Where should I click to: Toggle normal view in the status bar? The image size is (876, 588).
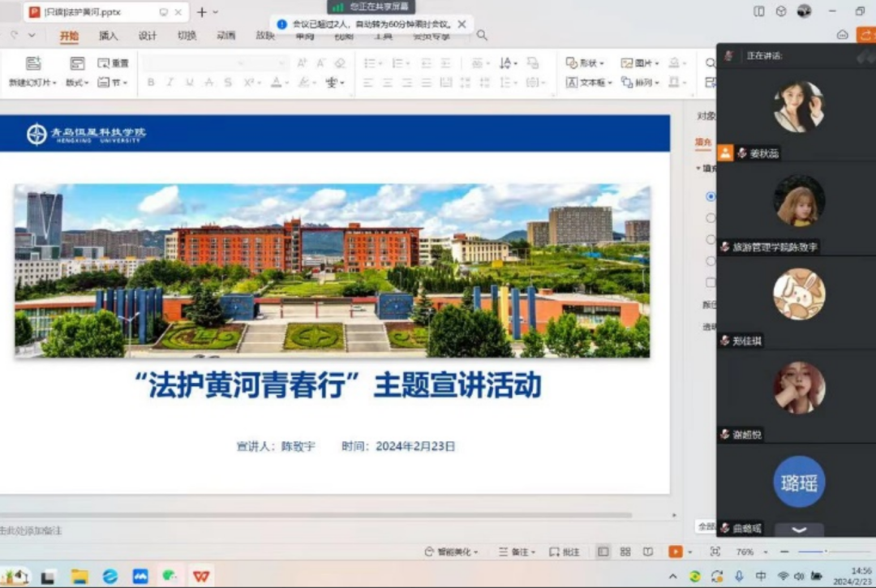click(x=603, y=552)
